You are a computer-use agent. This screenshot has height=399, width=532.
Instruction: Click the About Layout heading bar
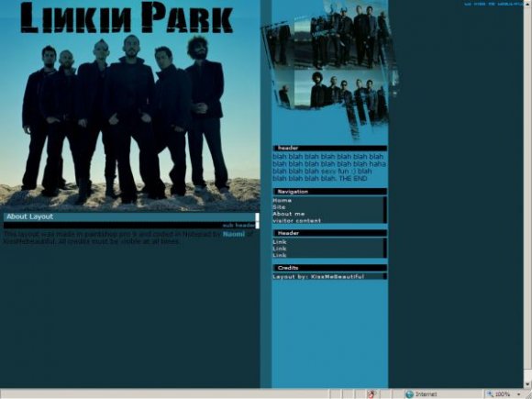131,216
